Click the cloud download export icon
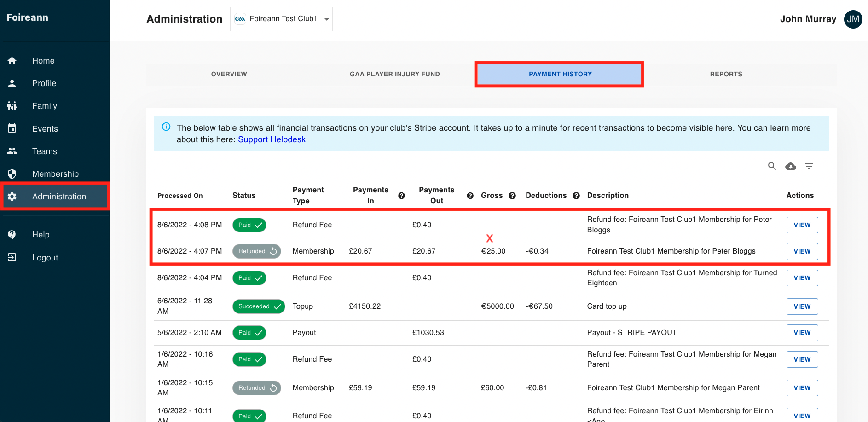The height and width of the screenshot is (422, 868). [x=791, y=166]
